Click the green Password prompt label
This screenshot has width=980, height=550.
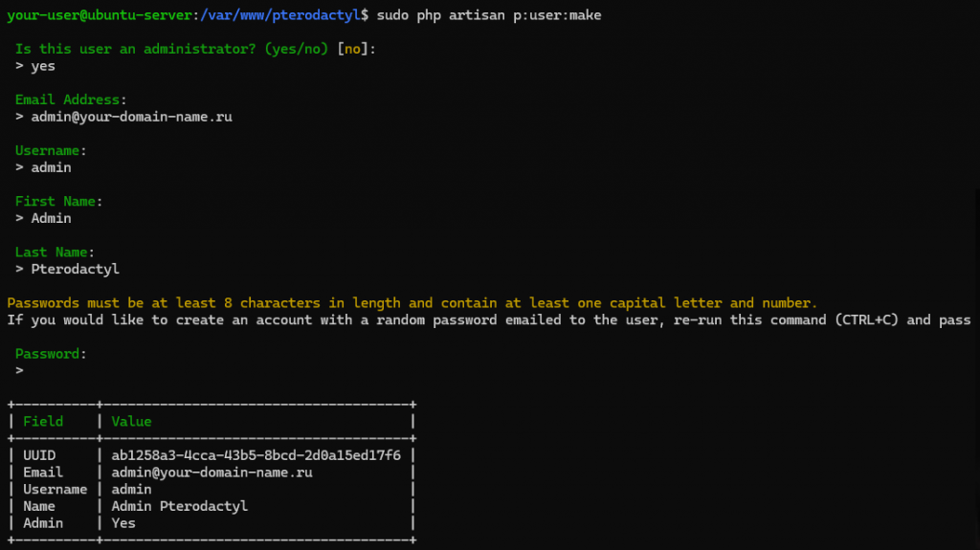point(51,354)
